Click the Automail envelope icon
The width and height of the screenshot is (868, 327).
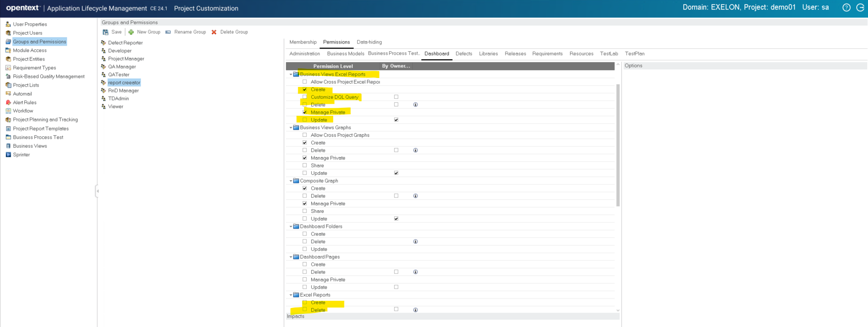(x=8, y=94)
